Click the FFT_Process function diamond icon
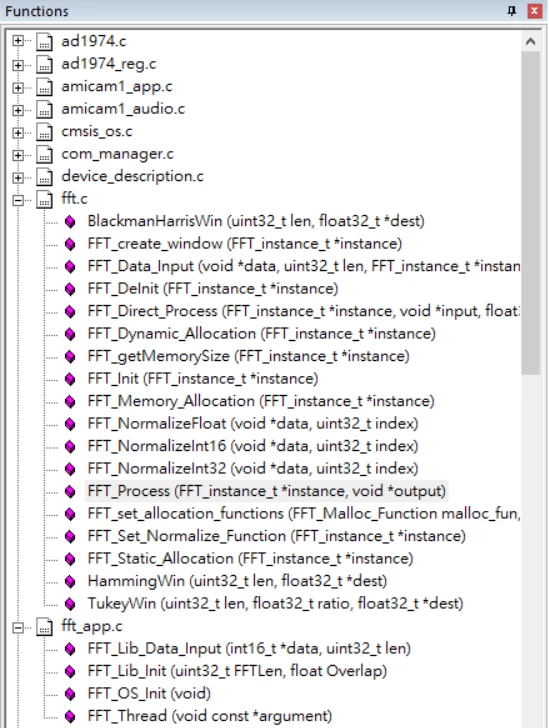Viewport: 549px width, 728px height. click(70, 492)
